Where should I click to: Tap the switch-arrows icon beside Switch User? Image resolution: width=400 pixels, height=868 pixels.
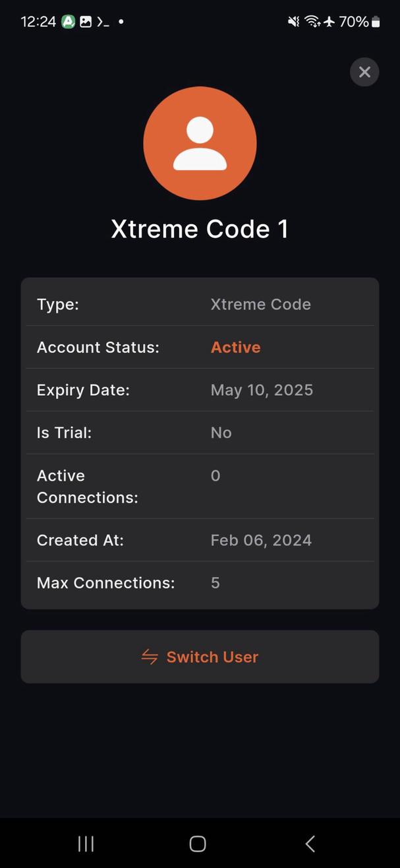click(x=149, y=657)
